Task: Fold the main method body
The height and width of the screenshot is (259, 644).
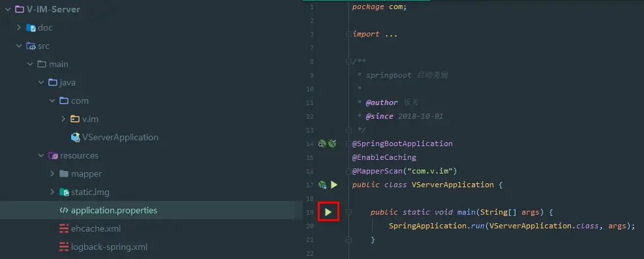Action: [x=348, y=212]
